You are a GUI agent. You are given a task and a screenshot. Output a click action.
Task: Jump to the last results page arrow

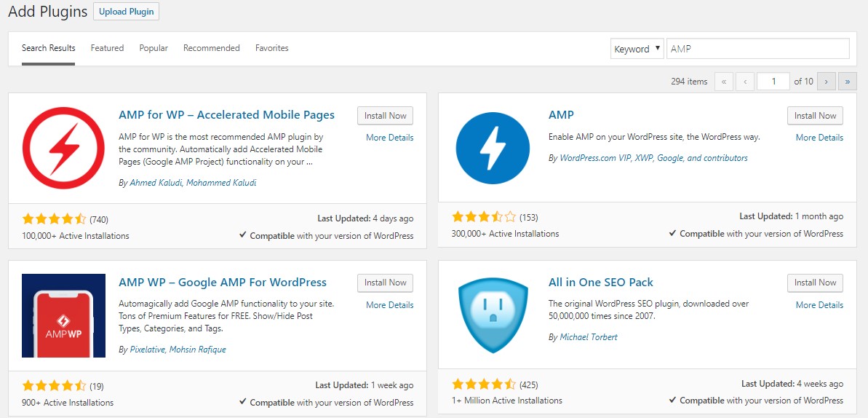[848, 82]
